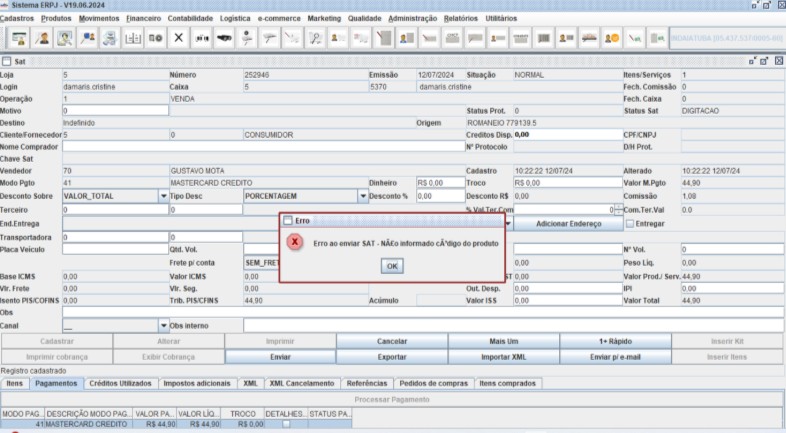The height and width of the screenshot is (433, 786).
Task: Click the Enviar p/ e-mail button
Action: click(x=616, y=357)
